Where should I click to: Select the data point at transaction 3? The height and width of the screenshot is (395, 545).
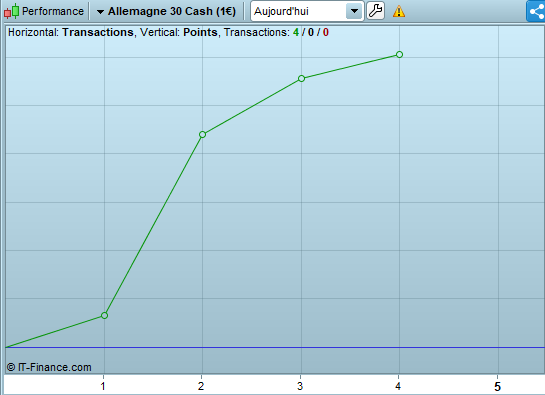[301, 79]
